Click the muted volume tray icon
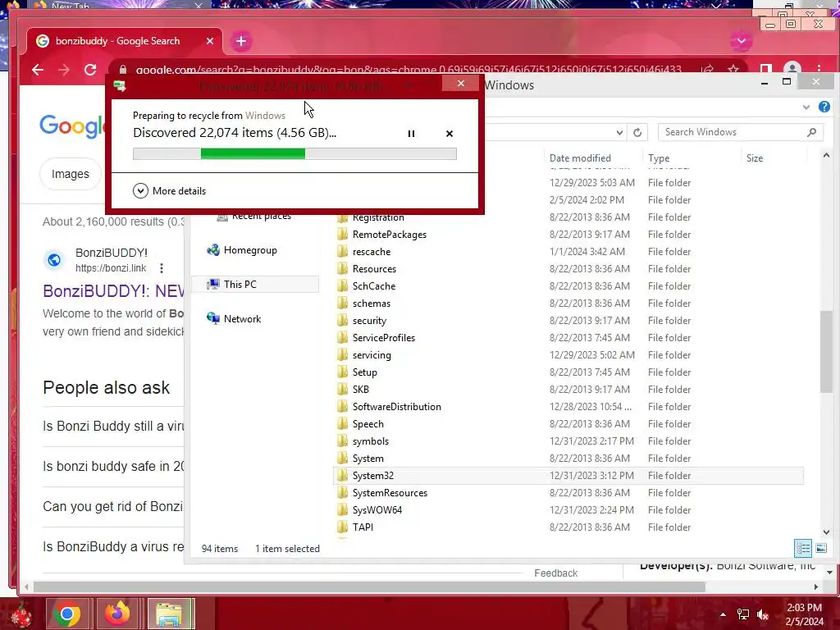The height and width of the screenshot is (630, 840). tap(763, 614)
